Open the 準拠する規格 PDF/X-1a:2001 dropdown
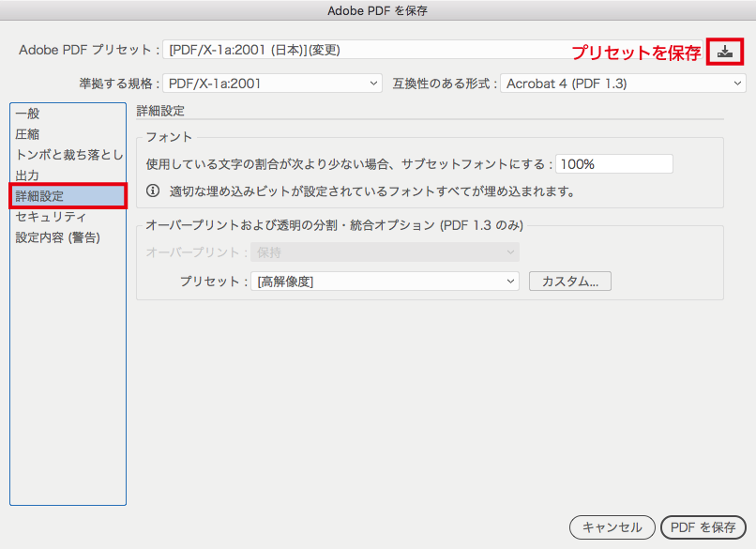 click(x=272, y=84)
